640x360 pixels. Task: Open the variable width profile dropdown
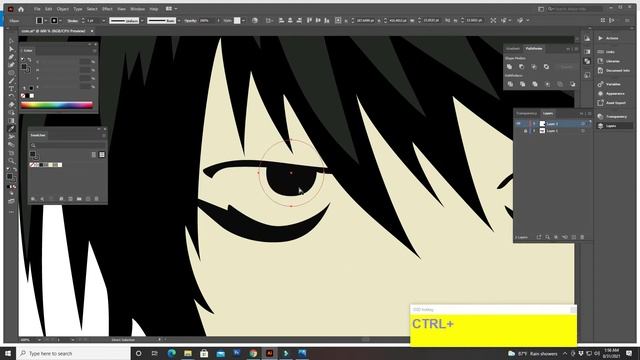142,20
